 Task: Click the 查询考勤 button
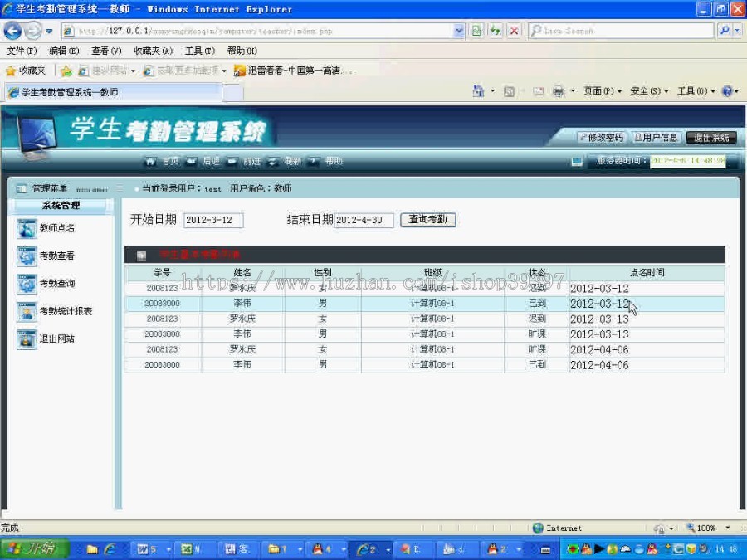427,220
